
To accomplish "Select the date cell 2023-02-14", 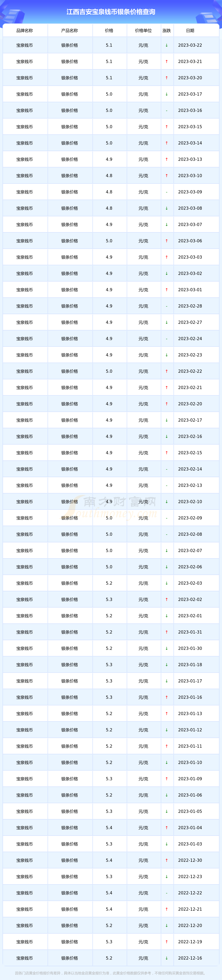I will pyautogui.click(x=190, y=469).
